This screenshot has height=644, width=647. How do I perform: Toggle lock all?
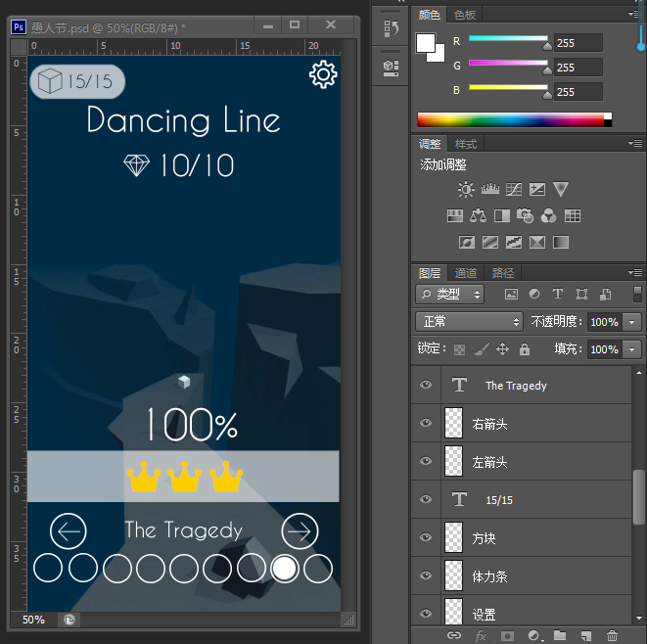[525, 349]
